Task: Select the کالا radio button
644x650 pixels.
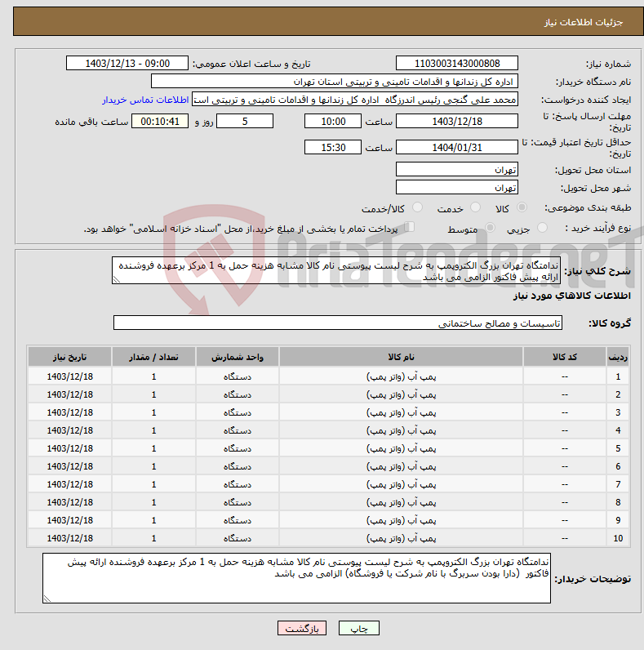Action: pyautogui.click(x=522, y=207)
